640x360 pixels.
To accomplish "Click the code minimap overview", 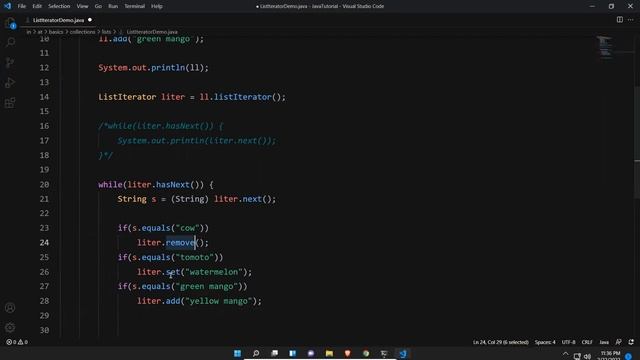I will (605, 47).
